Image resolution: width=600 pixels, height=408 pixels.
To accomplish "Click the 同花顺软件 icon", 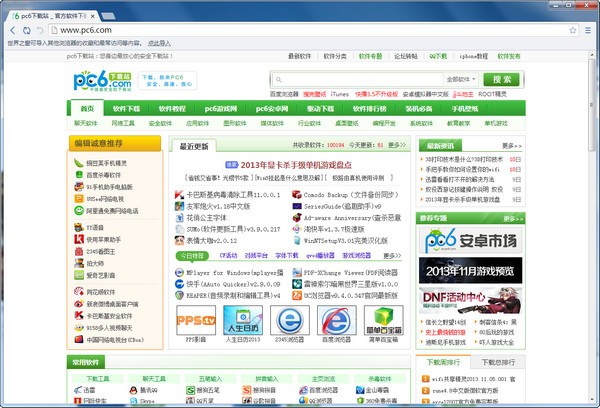I will pos(79,292).
